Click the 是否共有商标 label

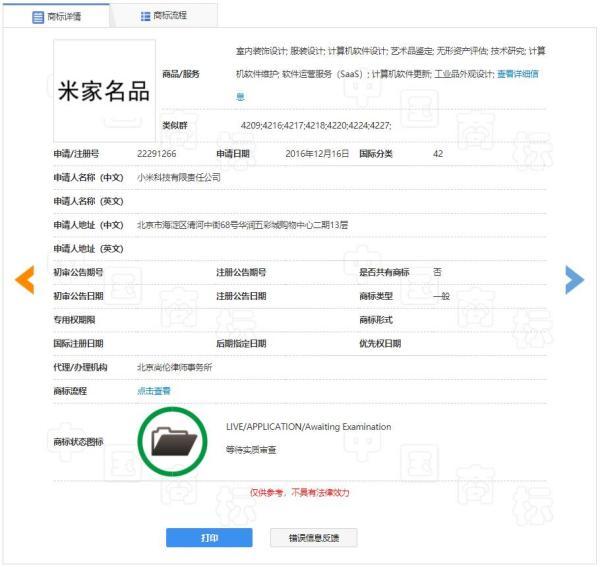pyautogui.click(x=384, y=272)
